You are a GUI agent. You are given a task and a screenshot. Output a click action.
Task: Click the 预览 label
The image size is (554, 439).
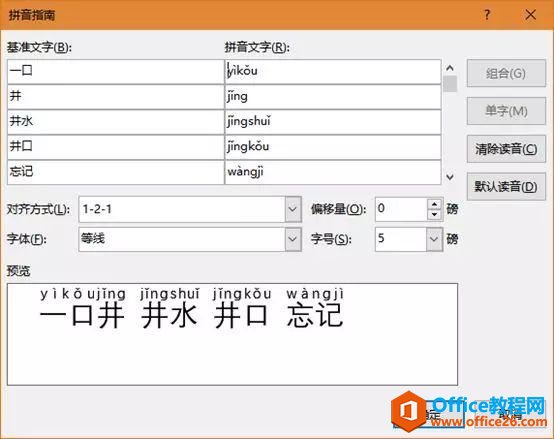pos(18,271)
